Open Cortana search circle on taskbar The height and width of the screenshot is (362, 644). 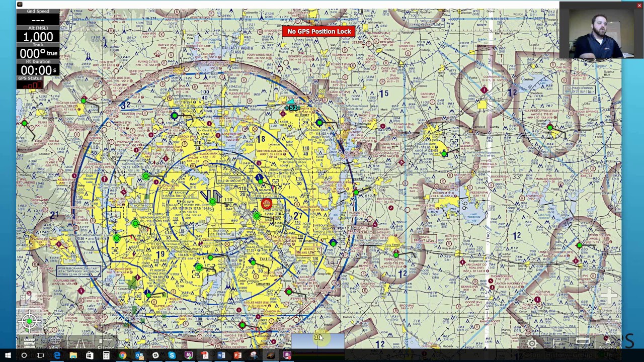click(24, 356)
